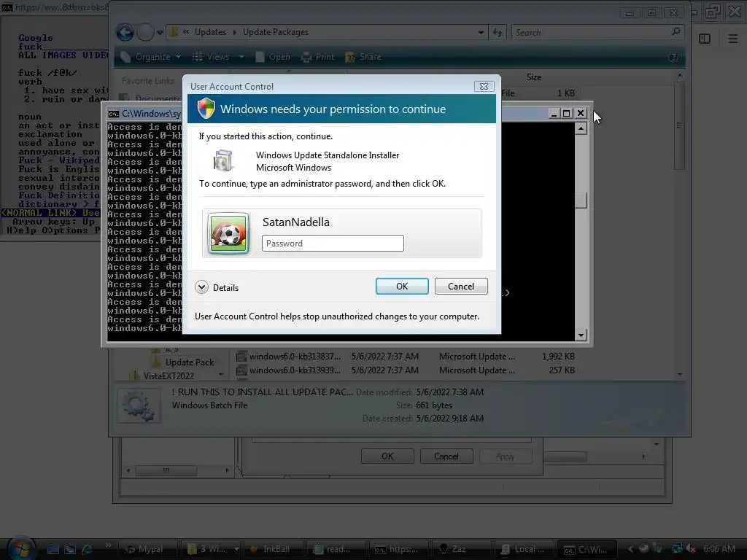Click the Show Desktop quick launch icon
747x560 pixels.
coord(53,549)
